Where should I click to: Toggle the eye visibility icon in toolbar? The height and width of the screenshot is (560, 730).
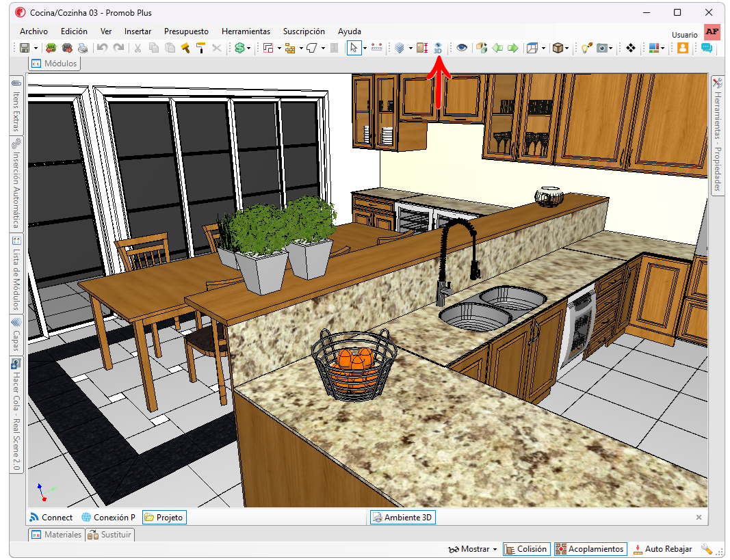pyautogui.click(x=461, y=48)
